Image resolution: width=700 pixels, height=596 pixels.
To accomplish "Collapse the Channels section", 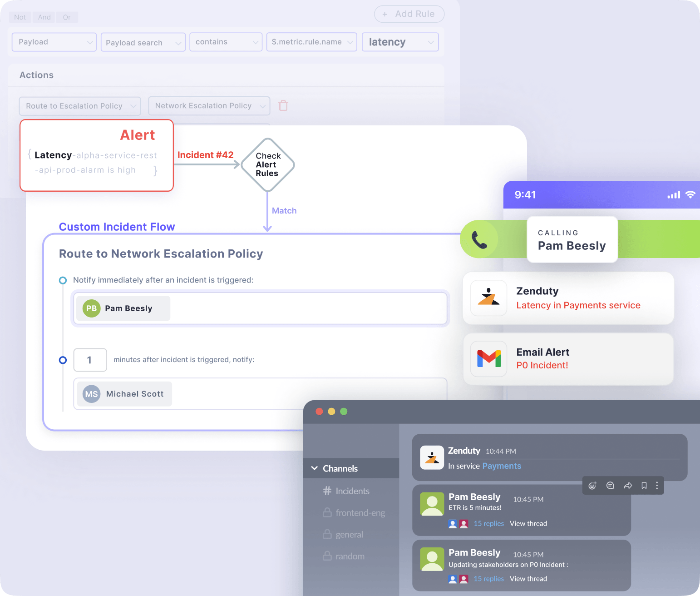I will pyautogui.click(x=314, y=468).
